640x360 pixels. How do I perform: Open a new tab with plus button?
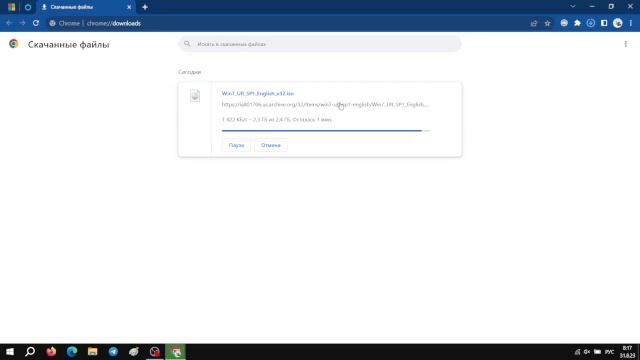click(x=145, y=7)
